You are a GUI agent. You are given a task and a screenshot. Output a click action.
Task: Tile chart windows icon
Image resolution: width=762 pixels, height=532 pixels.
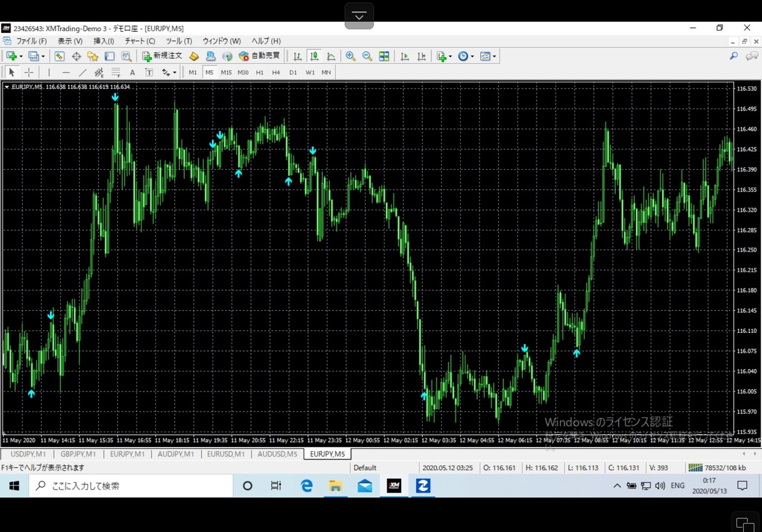[x=384, y=56]
